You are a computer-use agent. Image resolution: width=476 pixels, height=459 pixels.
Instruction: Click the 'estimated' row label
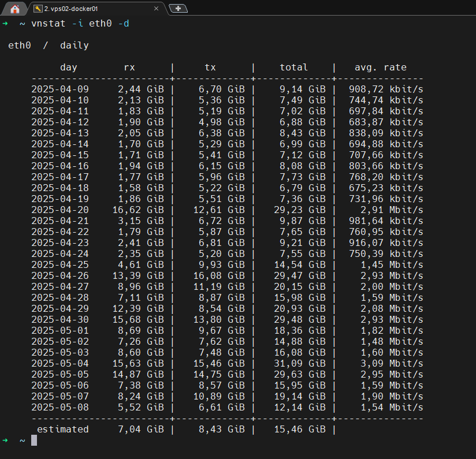(x=63, y=429)
